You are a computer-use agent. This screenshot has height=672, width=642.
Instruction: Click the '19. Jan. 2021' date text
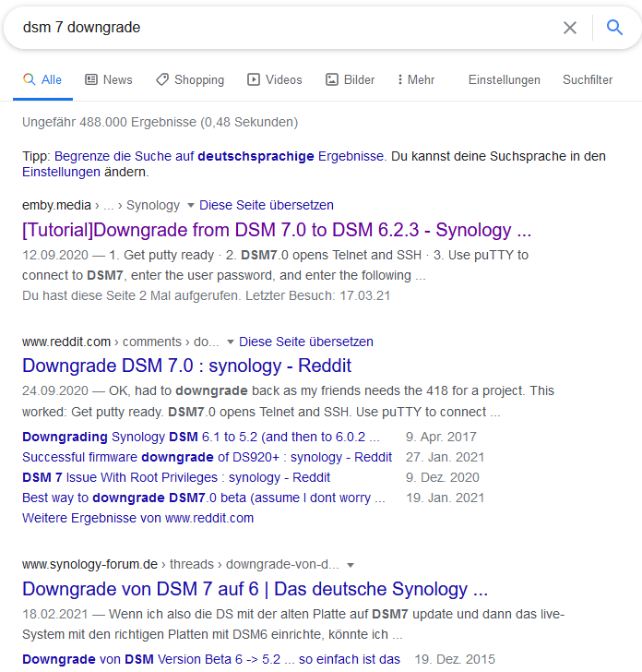445,498
